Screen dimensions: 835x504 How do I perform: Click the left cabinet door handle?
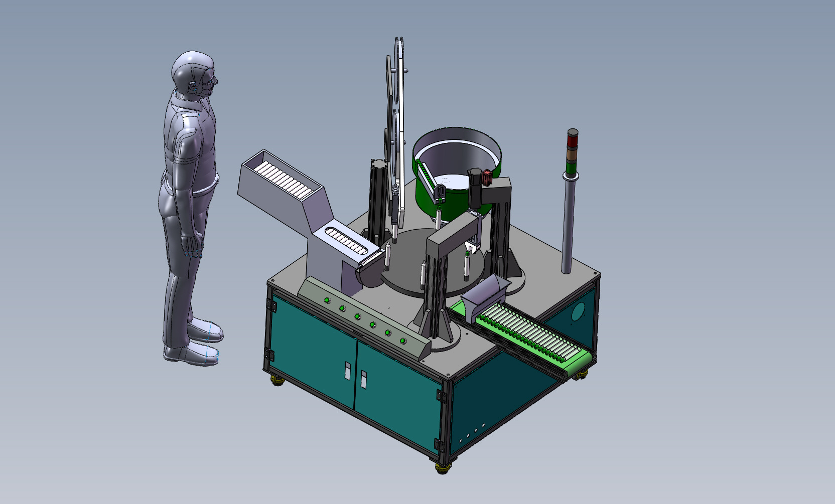click(348, 370)
